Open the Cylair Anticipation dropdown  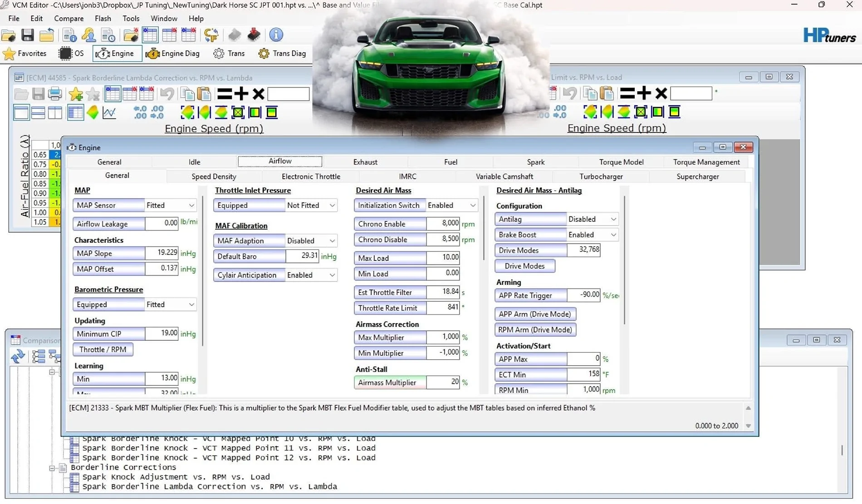(311, 275)
